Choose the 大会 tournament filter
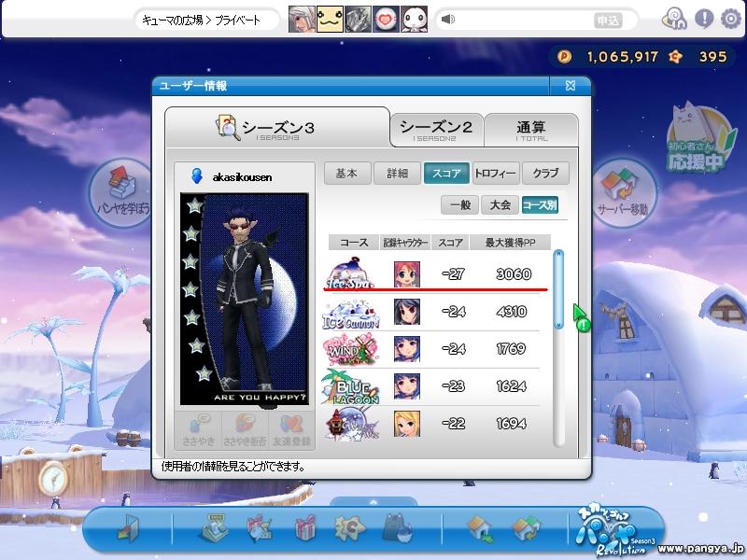 (x=500, y=205)
